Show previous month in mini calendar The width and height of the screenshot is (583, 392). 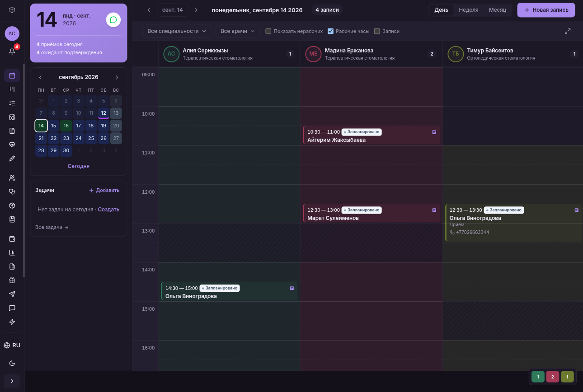click(40, 77)
